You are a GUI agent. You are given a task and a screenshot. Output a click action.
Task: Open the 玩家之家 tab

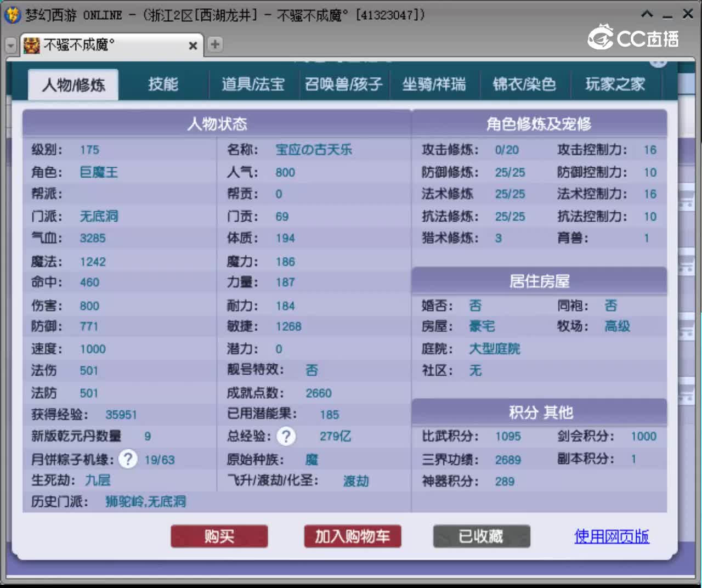coord(615,84)
